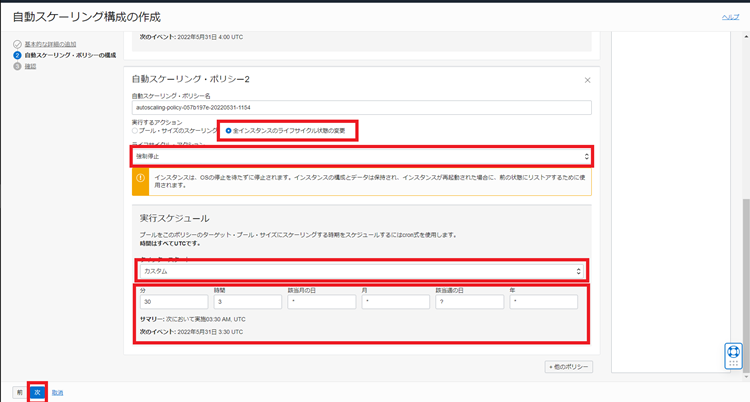Open the 確認 step link
Viewport: 750px width, 402px height.
pyautogui.click(x=30, y=66)
